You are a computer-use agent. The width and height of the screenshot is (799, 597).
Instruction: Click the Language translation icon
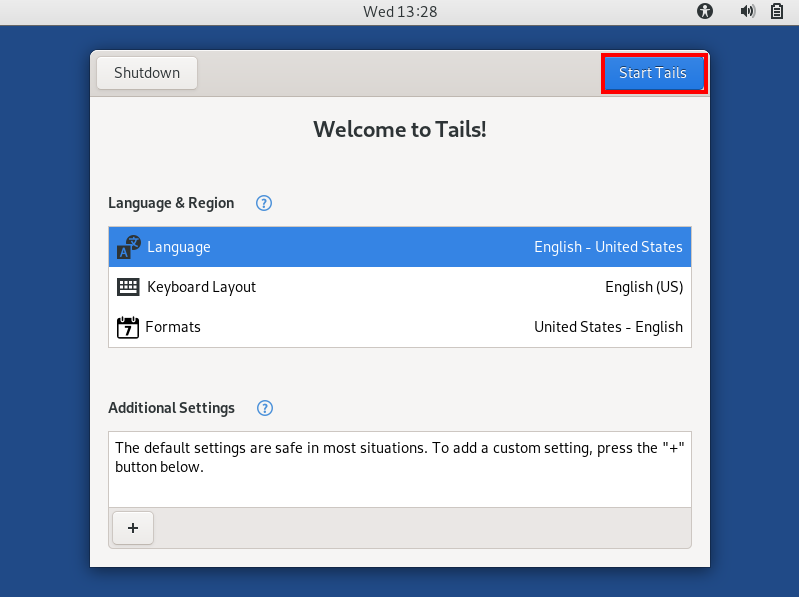click(x=129, y=247)
